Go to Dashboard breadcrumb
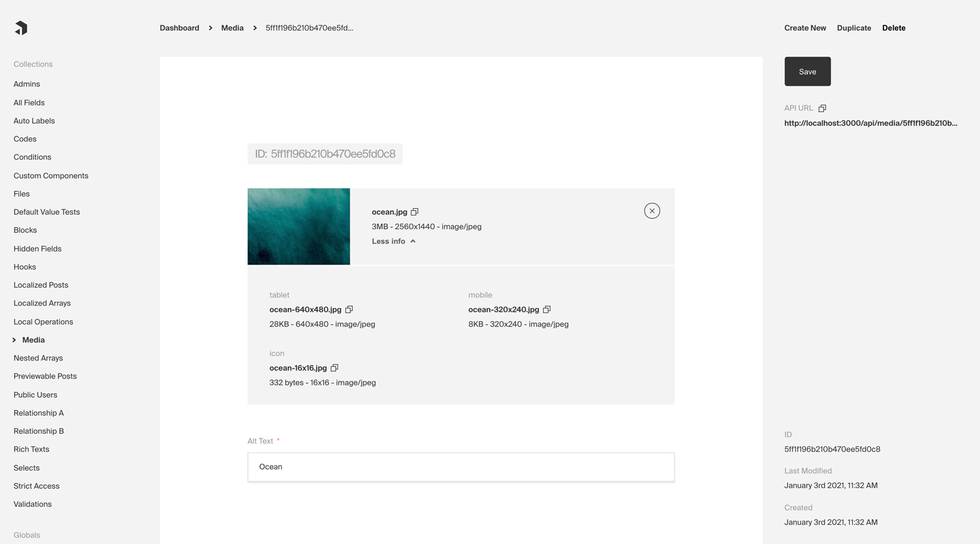Screen dimensions: 980x544 pyautogui.click(x=180, y=28)
